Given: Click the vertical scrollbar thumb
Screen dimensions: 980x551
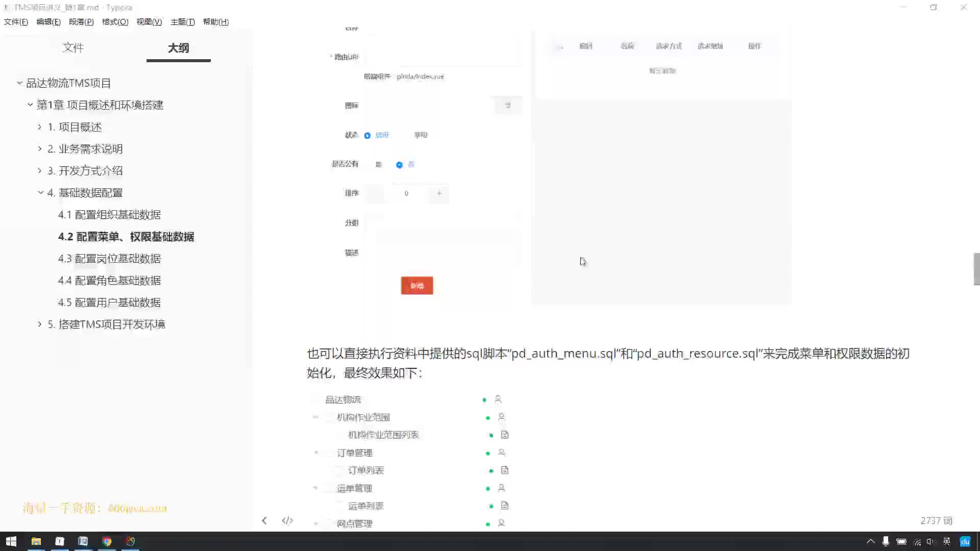Looking at the screenshot, I should click(x=976, y=269).
